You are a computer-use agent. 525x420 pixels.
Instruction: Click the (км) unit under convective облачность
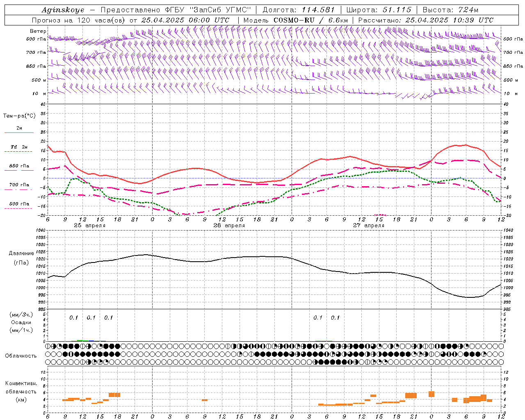[x=21, y=400]
